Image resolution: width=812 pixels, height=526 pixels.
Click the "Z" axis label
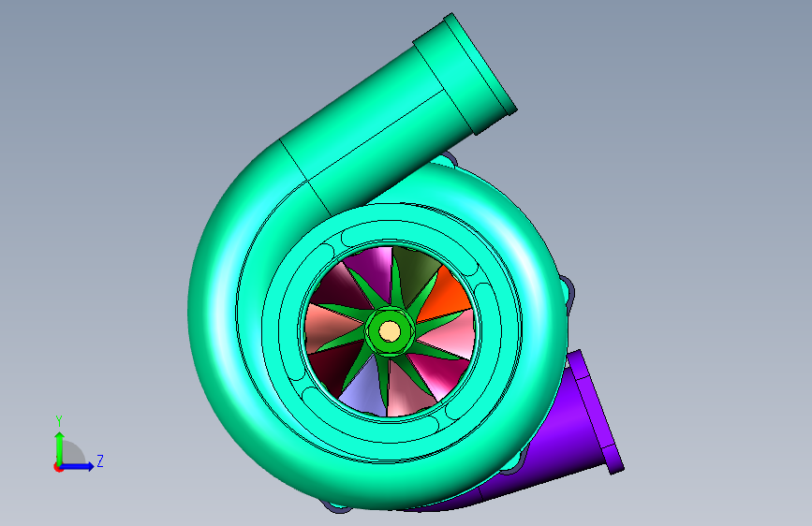[x=100, y=460]
